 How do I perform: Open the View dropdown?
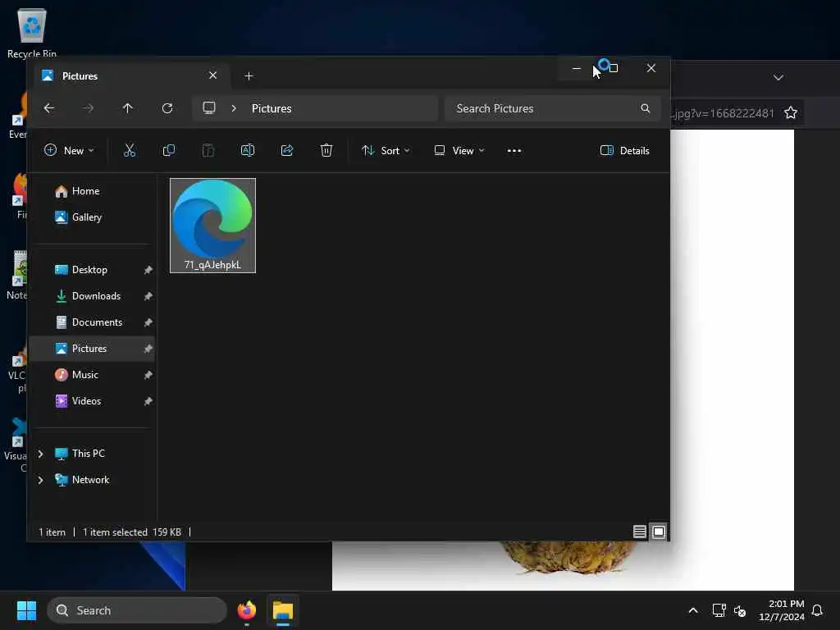point(459,151)
